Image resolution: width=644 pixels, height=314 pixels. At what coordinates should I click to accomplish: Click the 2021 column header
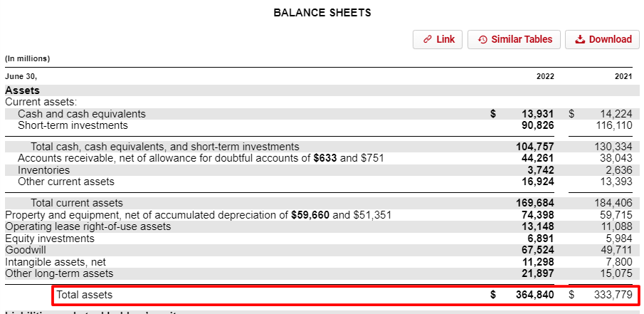tap(623, 76)
